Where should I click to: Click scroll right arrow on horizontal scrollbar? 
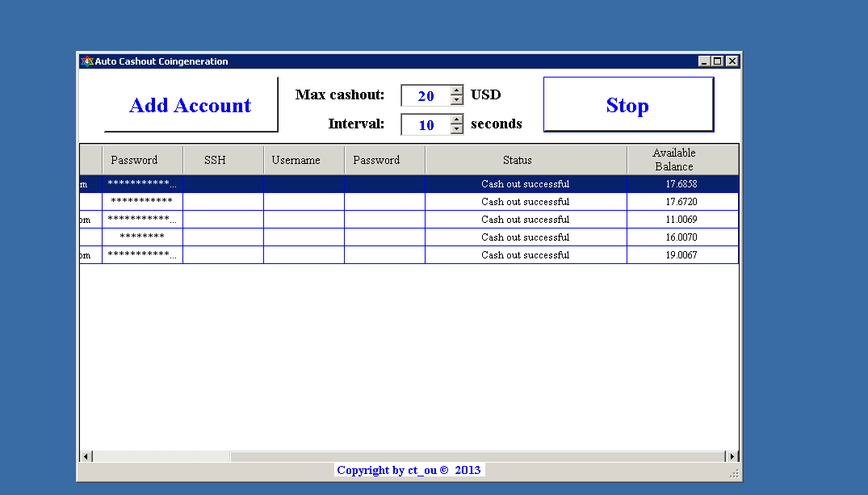(x=732, y=456)
